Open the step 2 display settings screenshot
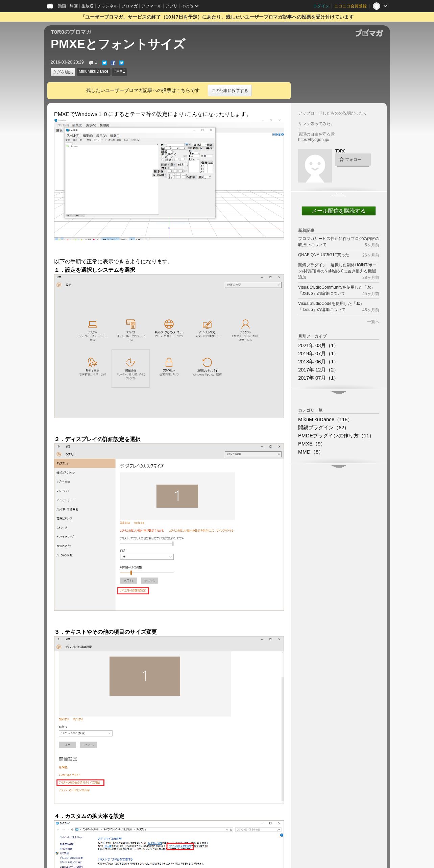 (169, 527)
